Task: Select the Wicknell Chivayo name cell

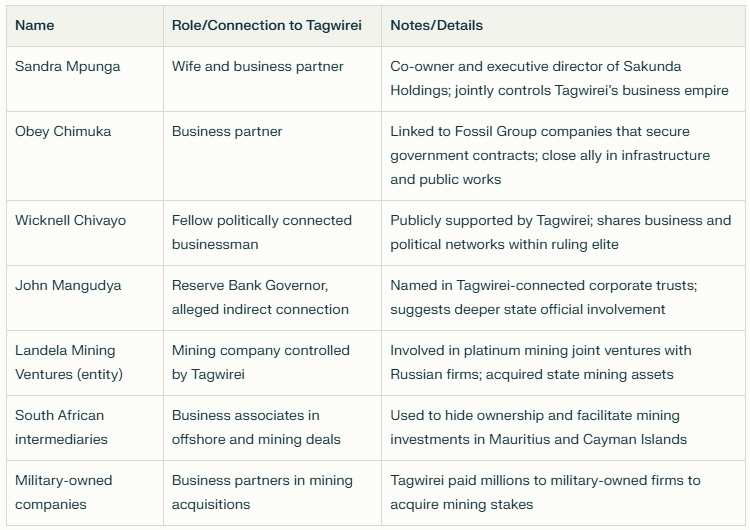Action: [x=71, y=220]
